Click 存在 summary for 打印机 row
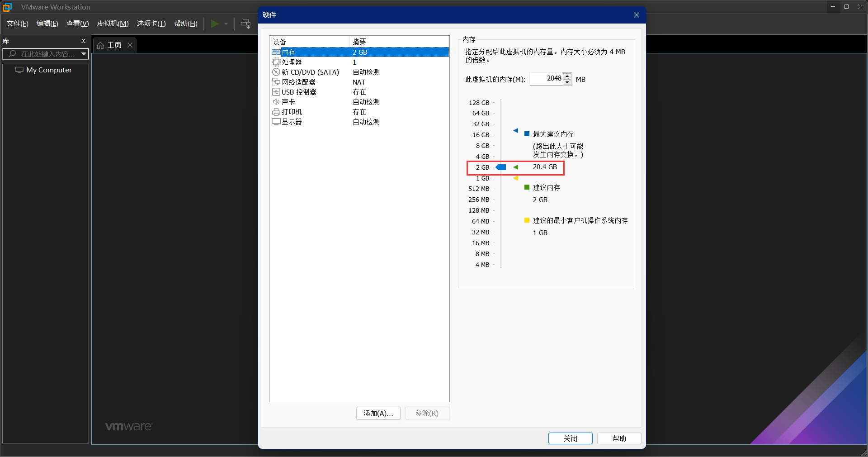Viewport: 868px width, 457px height. coord(359,112)
